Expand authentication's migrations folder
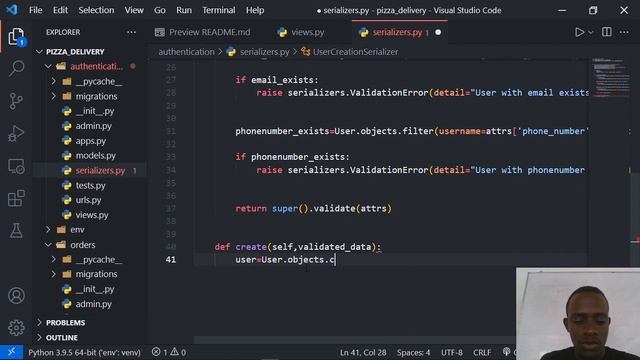Screen dimensions: 640x360 [90, 96]
